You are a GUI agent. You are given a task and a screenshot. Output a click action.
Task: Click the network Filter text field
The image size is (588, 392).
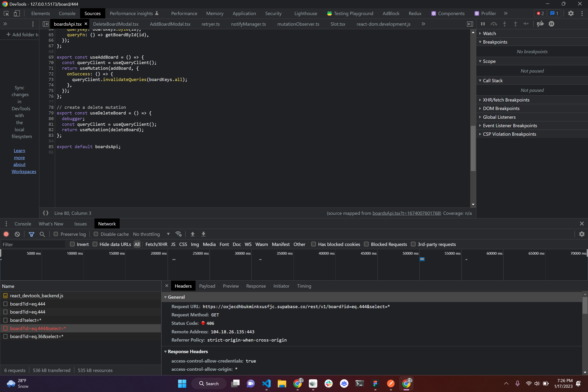click(x=33, y=245)
